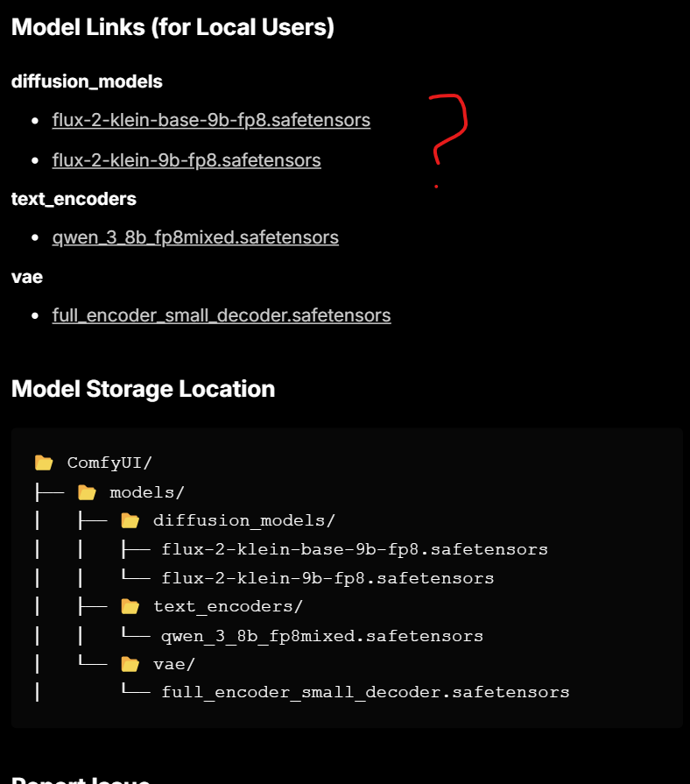Click the ComfyUI root folder icon

(44, 463)
